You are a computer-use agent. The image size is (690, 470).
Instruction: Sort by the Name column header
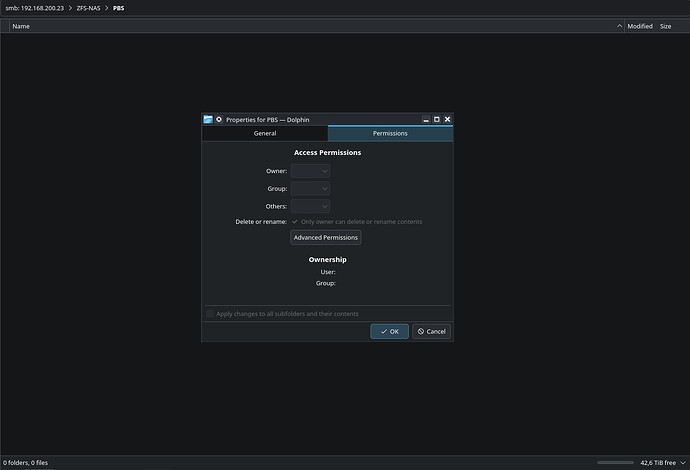(21, 26)
